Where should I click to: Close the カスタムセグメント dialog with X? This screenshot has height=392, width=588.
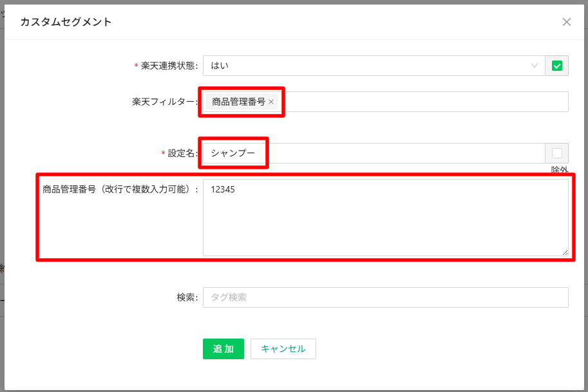pos(567,22)
